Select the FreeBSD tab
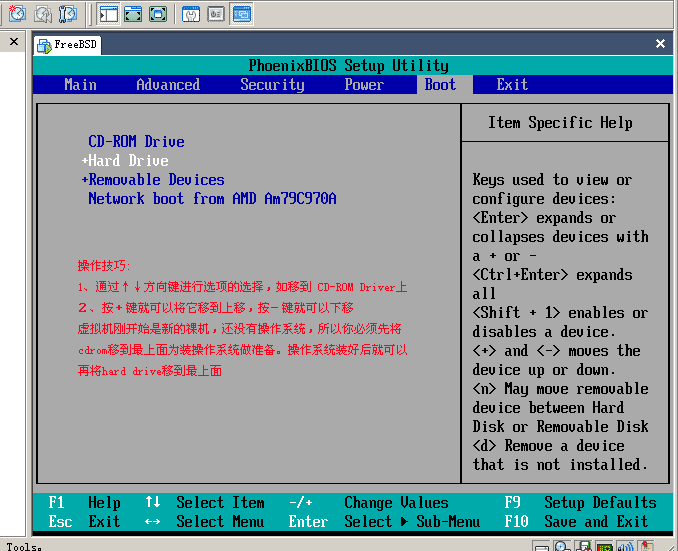The width and height of the screenshot is (678, 551). pyautogui.click(x=67, y=45)
